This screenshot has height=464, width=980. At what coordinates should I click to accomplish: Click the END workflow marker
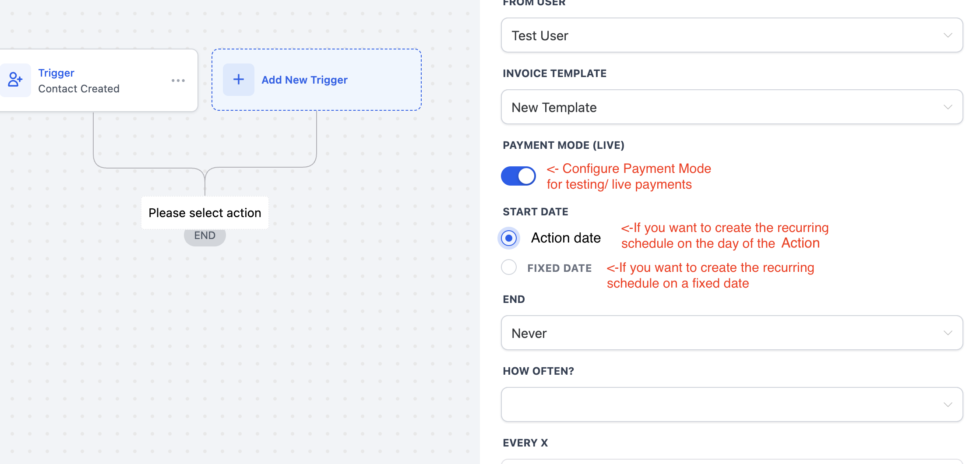(205, 236)
